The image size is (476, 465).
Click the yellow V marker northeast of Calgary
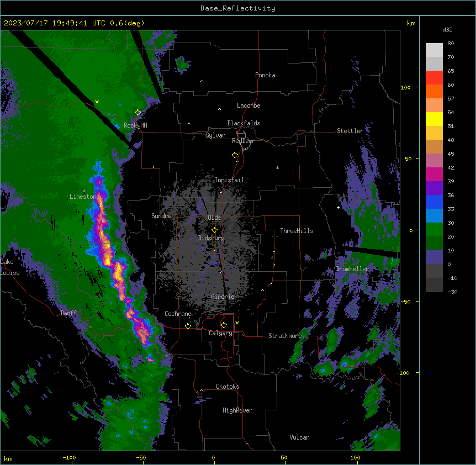click(x=237, y=323)
